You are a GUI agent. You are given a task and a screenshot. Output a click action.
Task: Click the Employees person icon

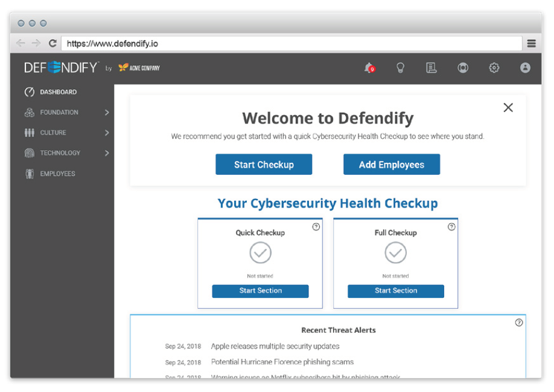coord(30,174)
